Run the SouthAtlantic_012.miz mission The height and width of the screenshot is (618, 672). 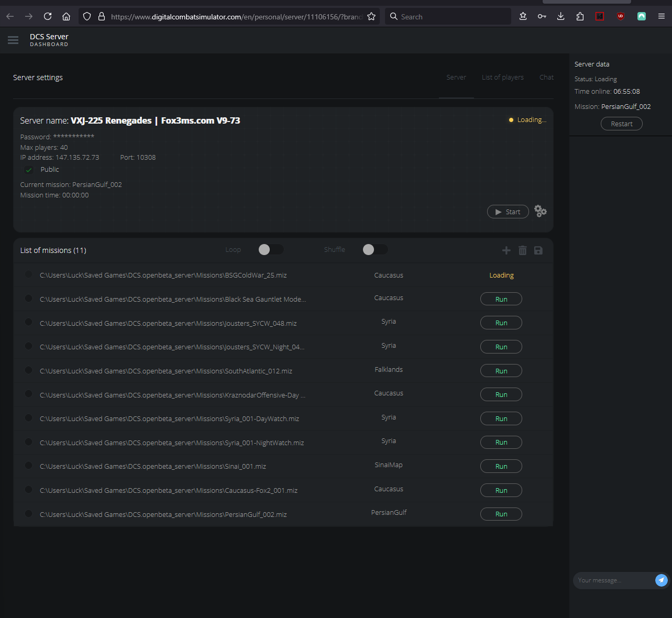tap(501, 371)
